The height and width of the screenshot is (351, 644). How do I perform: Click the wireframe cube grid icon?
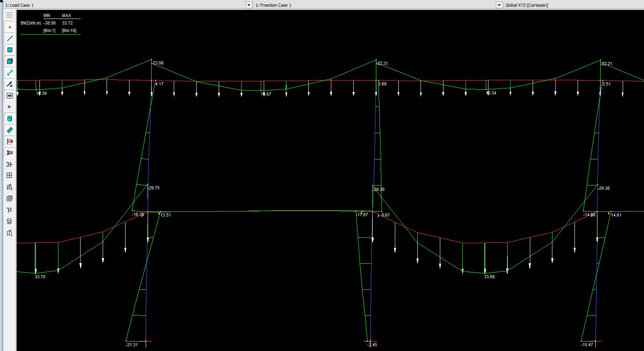click(9, 198)
